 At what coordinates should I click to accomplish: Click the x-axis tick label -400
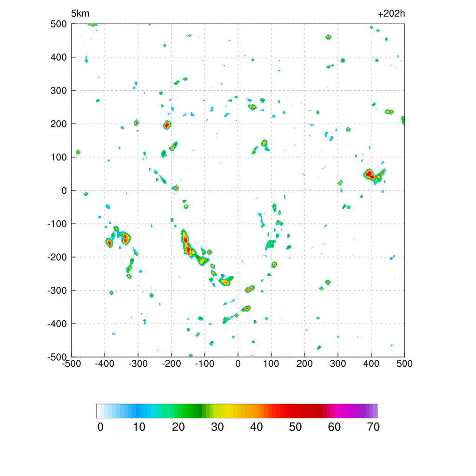tap(105, 364)
